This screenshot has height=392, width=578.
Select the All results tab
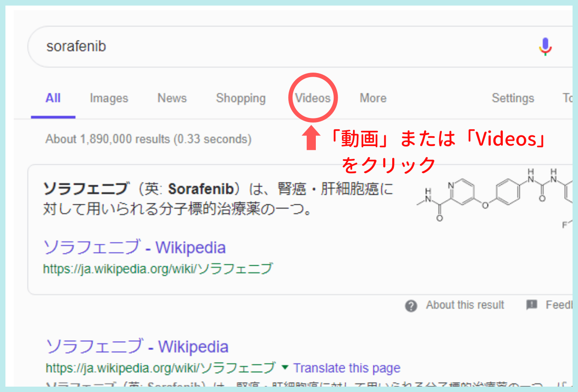pos(53,98)
